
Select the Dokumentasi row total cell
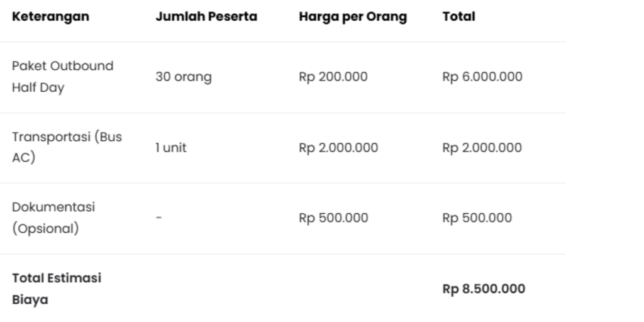tap(477, 218)
